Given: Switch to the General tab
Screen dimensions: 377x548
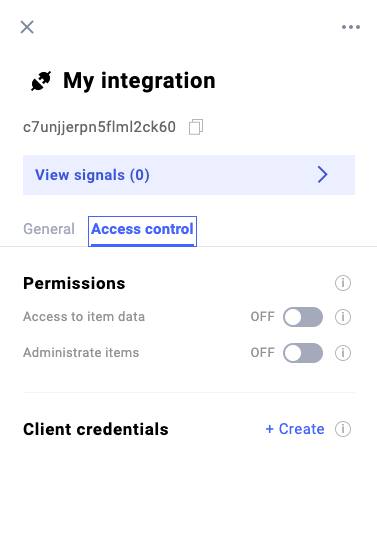Looking at the screenshot, I should point(49,229).
